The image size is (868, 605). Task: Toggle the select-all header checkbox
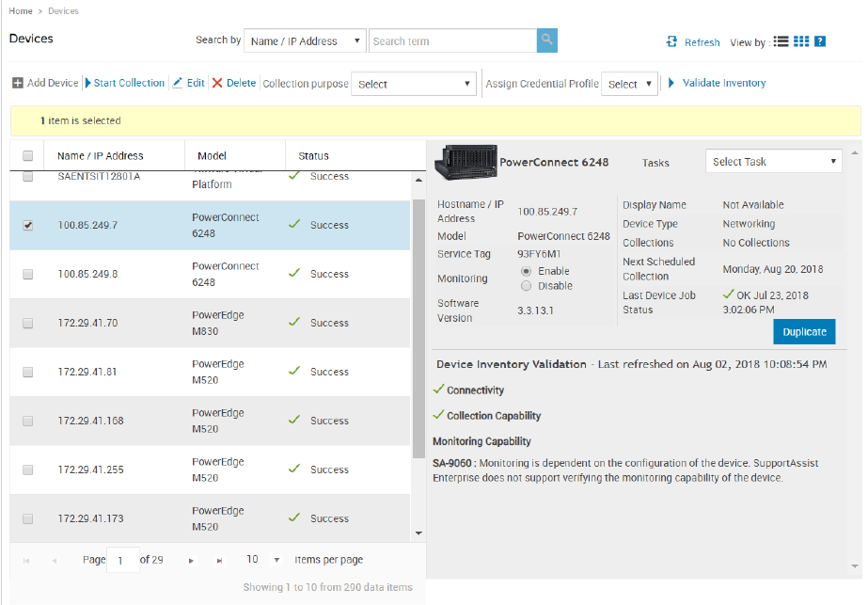coord(27,155)
